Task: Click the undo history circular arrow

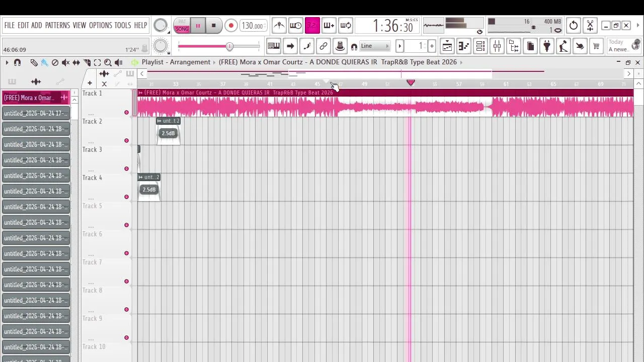Action: pyautogui.click(x=574, y=25)
